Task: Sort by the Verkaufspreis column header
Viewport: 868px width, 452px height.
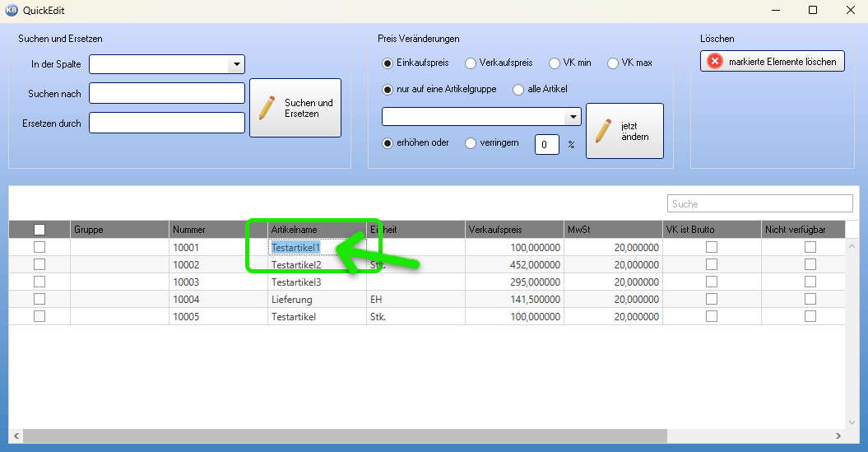Action: [514, 230]
